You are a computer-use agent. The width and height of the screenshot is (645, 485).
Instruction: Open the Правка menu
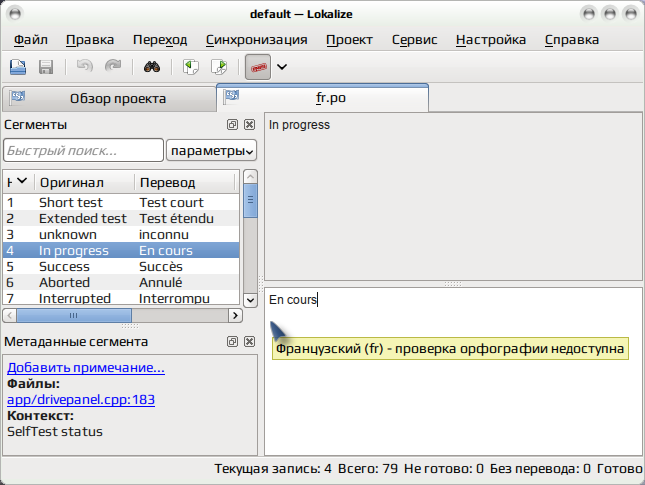[90, 40]
